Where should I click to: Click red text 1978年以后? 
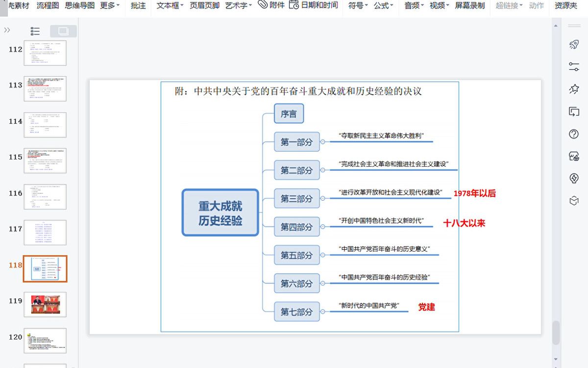[x=474, y=193]
